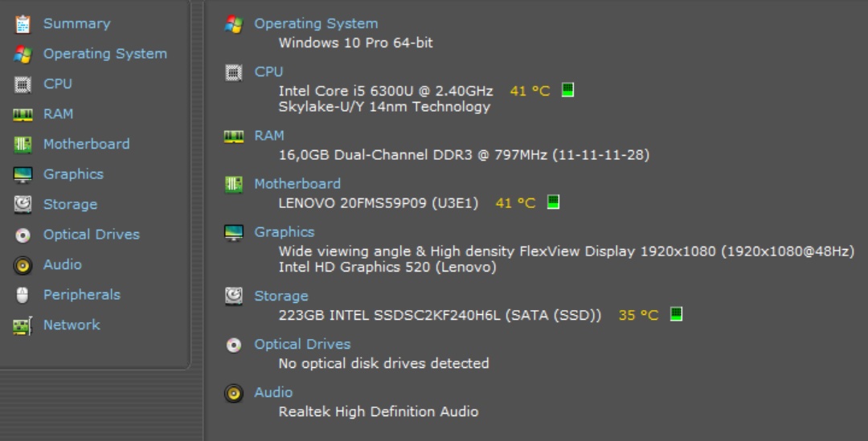Viewport: 868px width, 441px height.
Task: Click the green CPU temperature indicator
Action: (x=567, y=90)
